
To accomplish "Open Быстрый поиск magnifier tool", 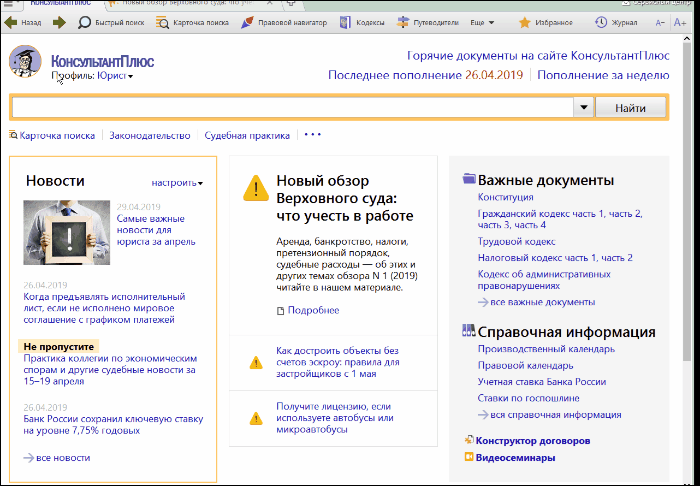I will (111, 22).
